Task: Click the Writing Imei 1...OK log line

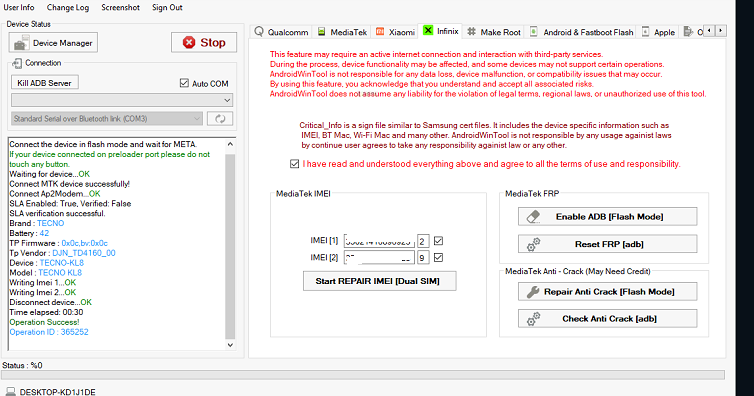Action: (42, 283)
